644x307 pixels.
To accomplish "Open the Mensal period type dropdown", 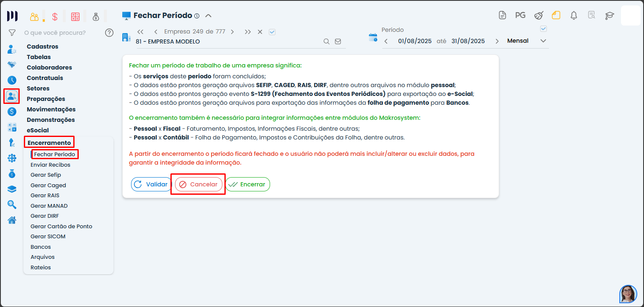I will click(x=527, y=41).
